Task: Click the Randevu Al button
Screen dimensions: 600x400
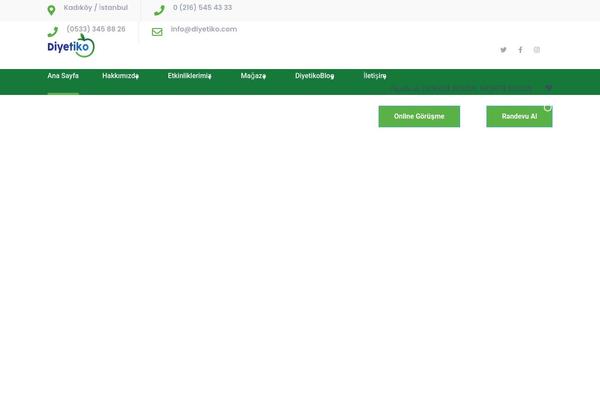Action: [519, 116]
